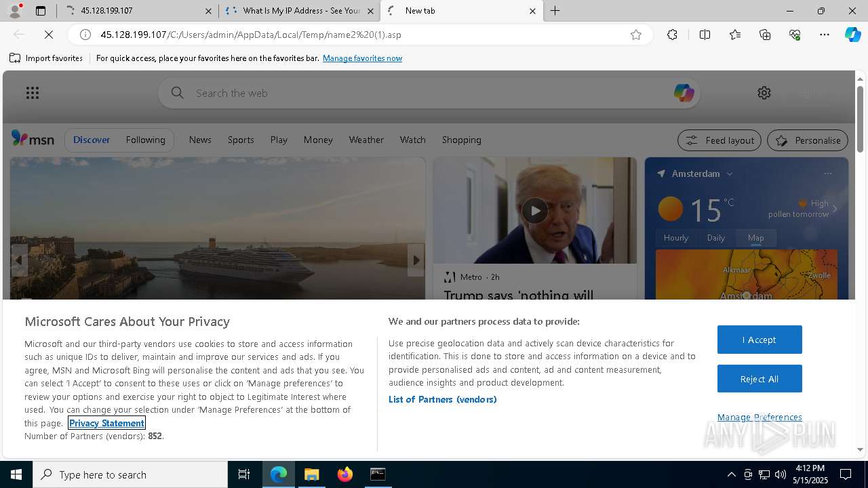868x488 pixels.
Task: Select the Discover feed tab
Action: (92, 140)
